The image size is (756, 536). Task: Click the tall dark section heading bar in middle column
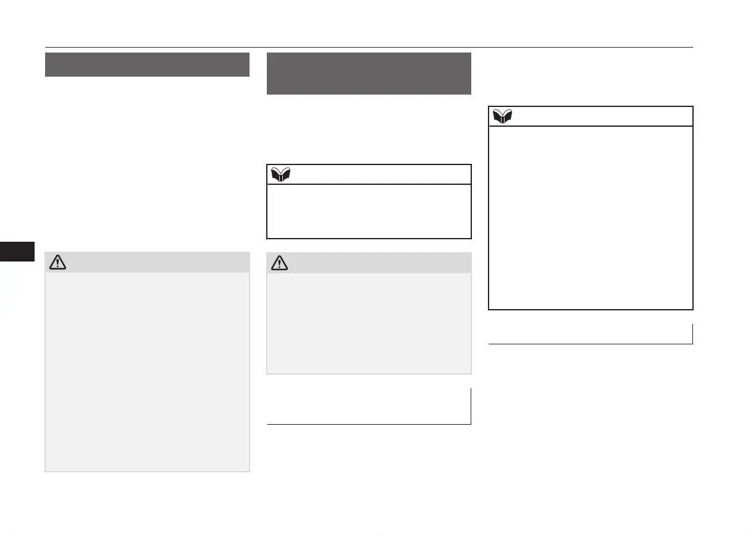point(369,73)
